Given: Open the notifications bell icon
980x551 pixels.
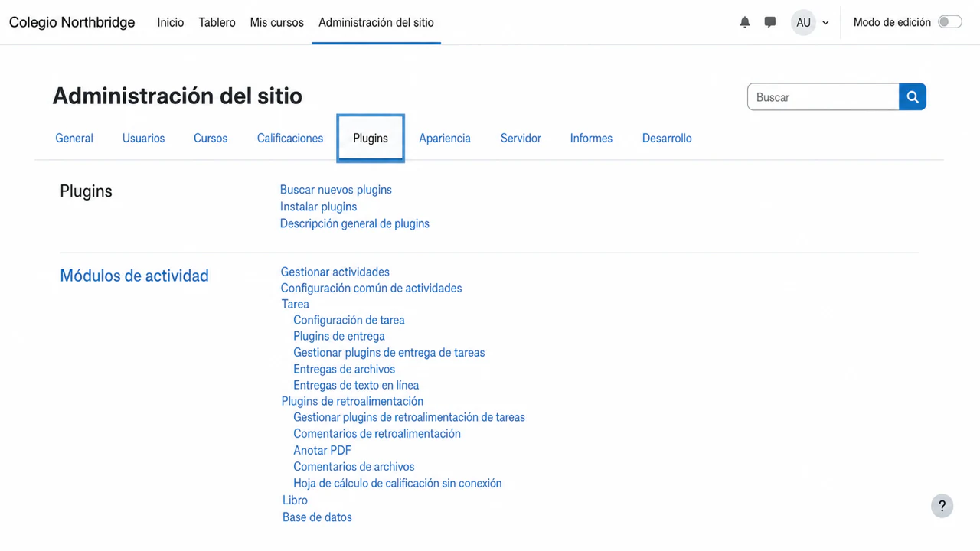Looking at the screenshot, I should (x=745, y=22).
